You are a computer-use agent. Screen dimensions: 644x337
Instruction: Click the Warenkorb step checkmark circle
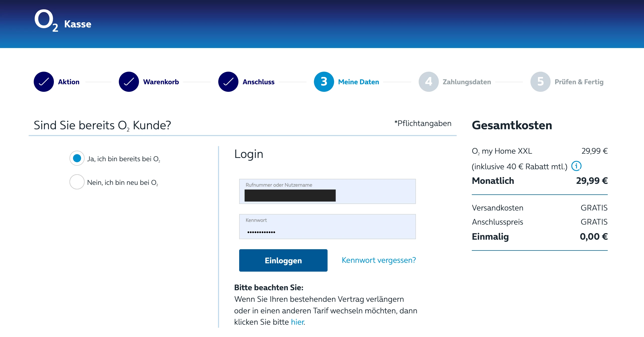tap(129, 82)
